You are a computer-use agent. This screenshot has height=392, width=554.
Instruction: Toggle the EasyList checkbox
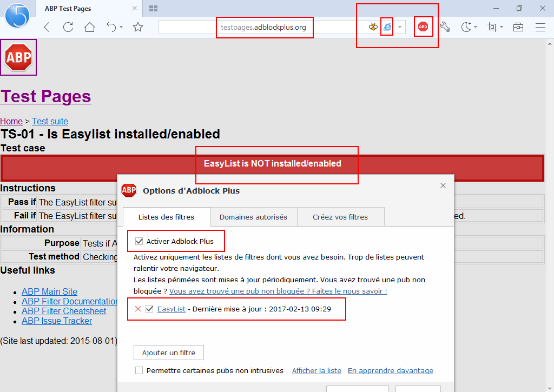(149, 309)
